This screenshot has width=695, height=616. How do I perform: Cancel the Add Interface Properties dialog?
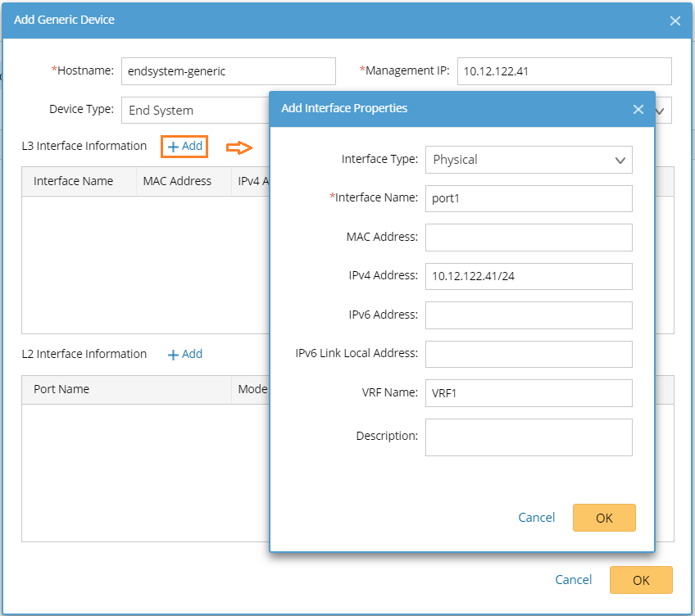(x=537, y=518)
